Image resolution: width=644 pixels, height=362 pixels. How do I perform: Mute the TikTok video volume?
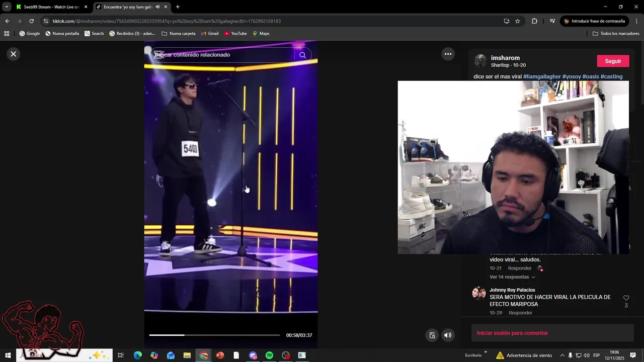click(x=448, y=335)
